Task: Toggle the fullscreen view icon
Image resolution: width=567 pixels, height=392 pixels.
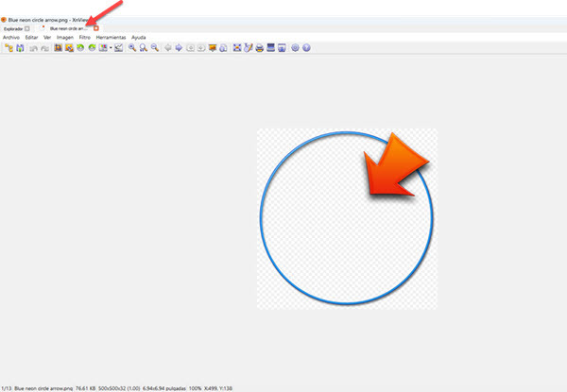Action: 237,47
